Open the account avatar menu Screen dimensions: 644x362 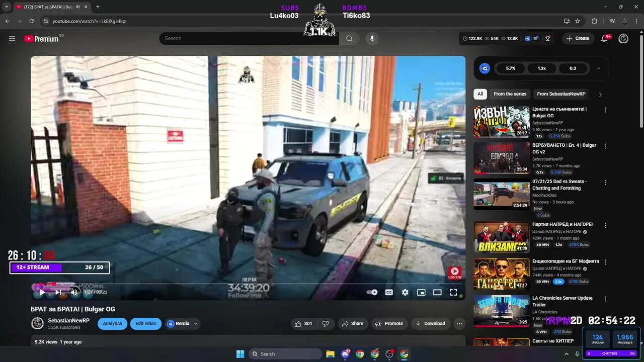click(x=623, y=38)
